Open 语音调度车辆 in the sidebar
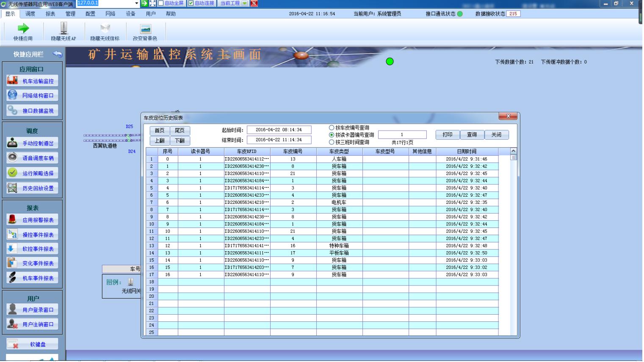 [32, 158]
